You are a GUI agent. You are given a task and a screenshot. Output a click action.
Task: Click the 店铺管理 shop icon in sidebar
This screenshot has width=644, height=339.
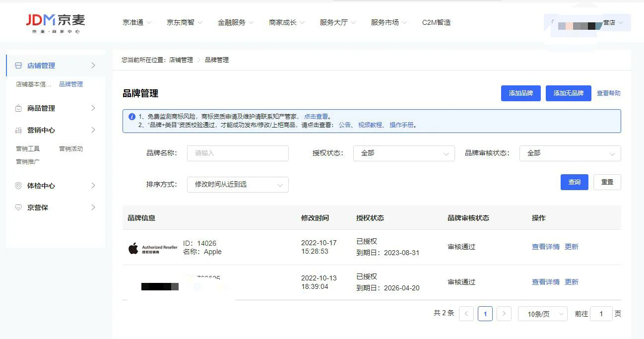point(18,66)
